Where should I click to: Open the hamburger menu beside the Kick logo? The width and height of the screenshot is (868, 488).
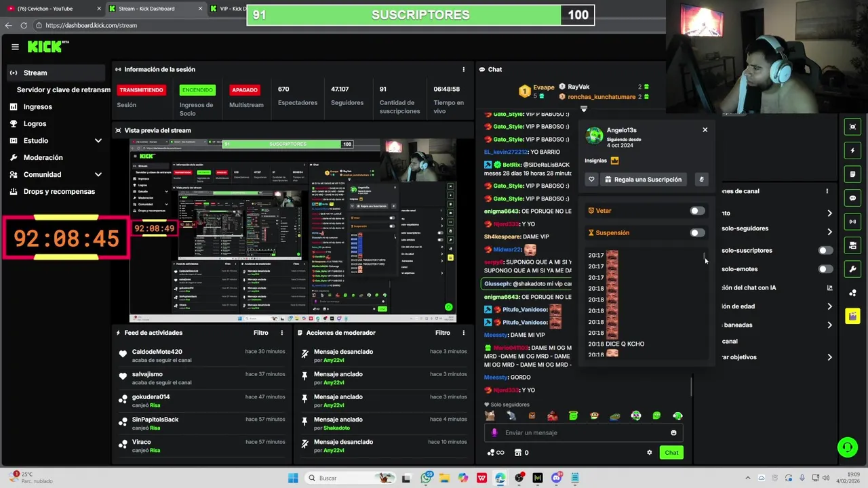coord(15,47)
